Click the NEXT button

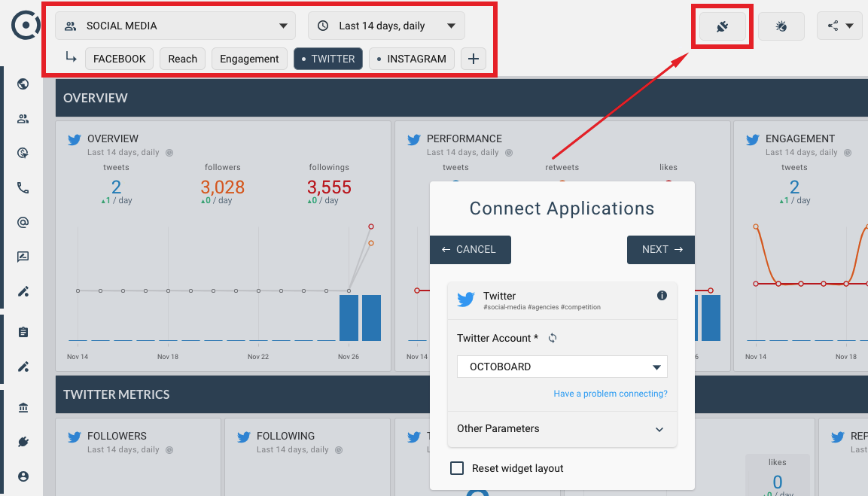click(x=661, y=250)
